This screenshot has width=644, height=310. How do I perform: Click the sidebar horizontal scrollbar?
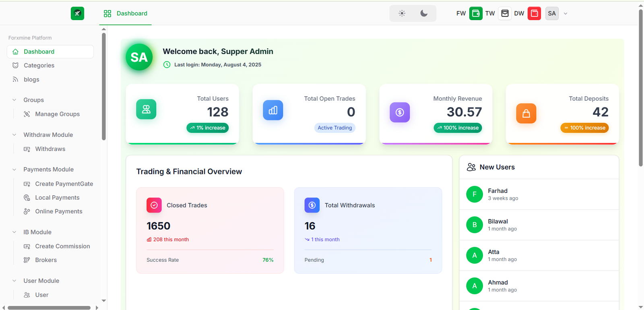point(49,308)
